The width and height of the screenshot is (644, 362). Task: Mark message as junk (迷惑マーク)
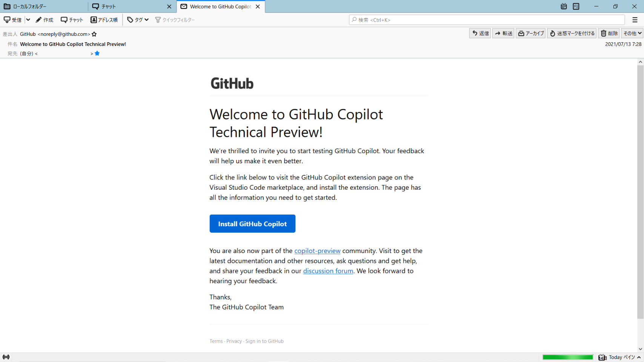coord(572,34)
